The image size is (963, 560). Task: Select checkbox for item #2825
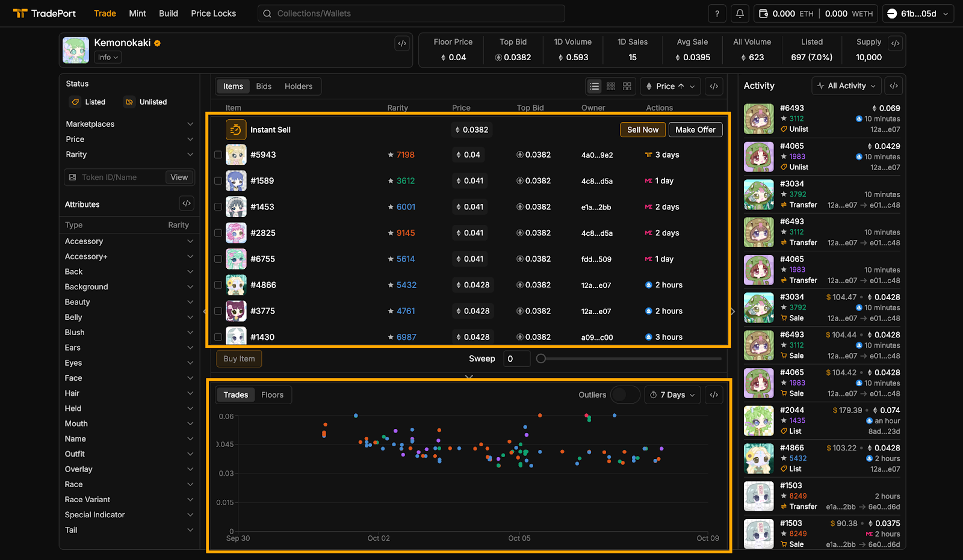(218, 233)
